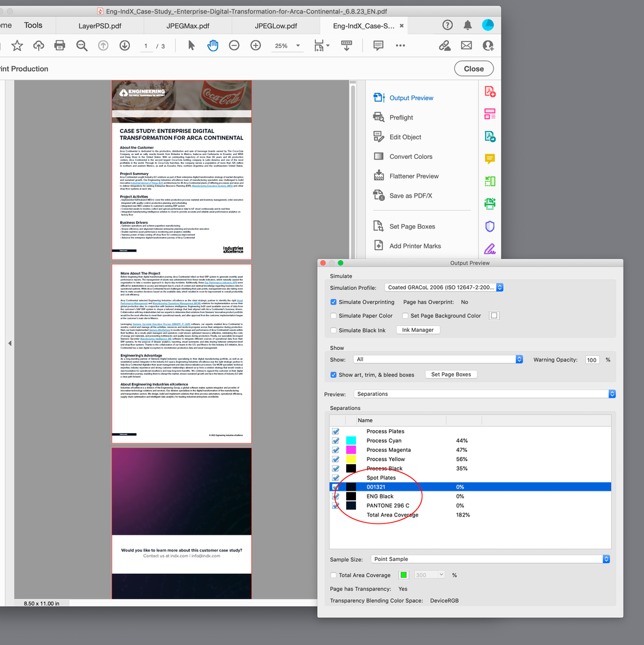Click Set Page Boxes button in Output Preview
The width and height of the screenshot is (644, 645).
click(451, 374)
